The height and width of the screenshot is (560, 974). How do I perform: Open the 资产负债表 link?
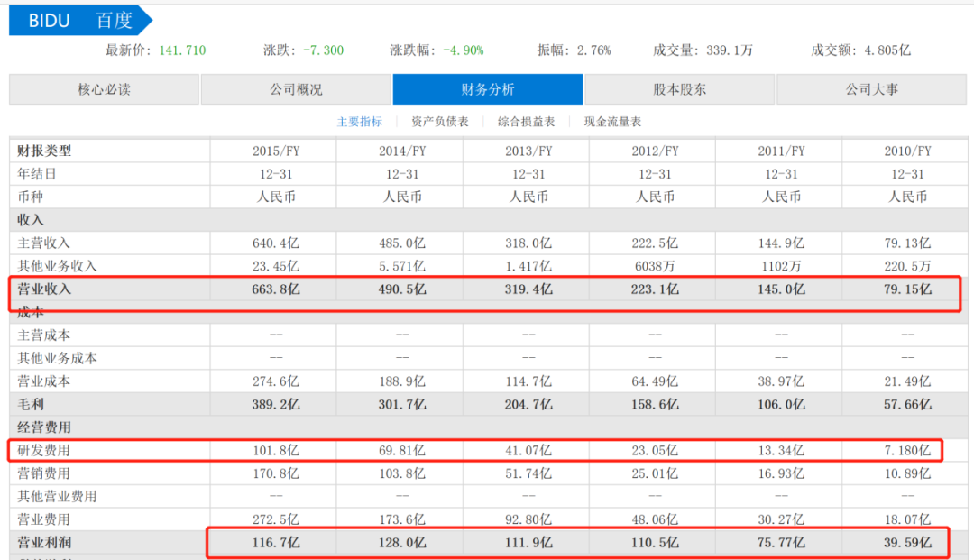(x=440, y=122)
